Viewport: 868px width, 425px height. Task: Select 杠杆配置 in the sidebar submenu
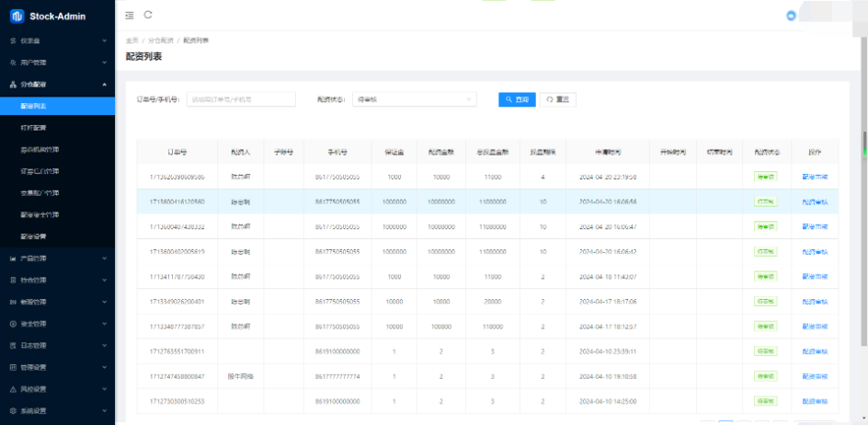tap(58, 128)
